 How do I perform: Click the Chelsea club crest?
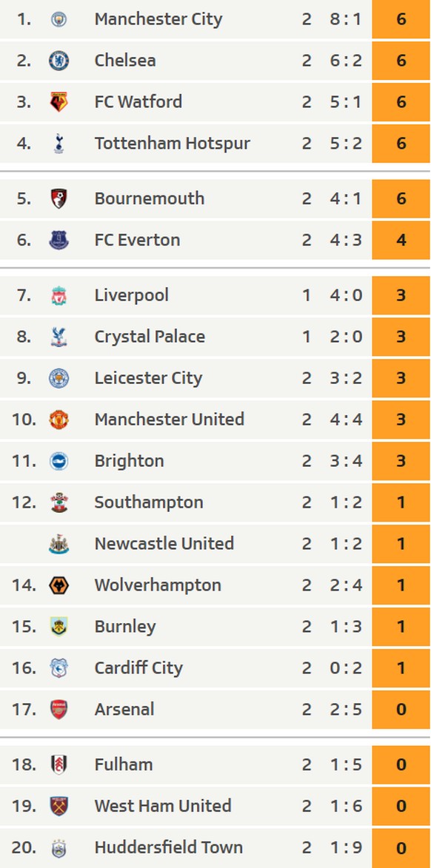59,61
